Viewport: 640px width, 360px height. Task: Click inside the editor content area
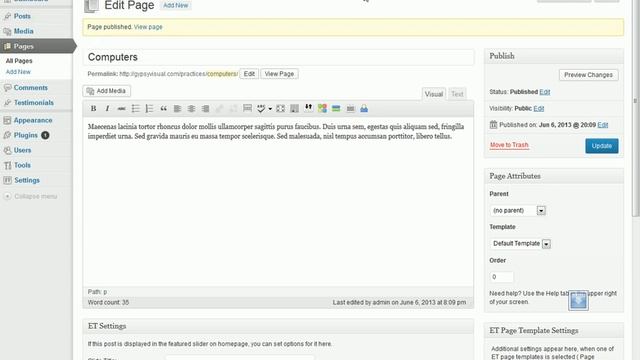(278, 202)
